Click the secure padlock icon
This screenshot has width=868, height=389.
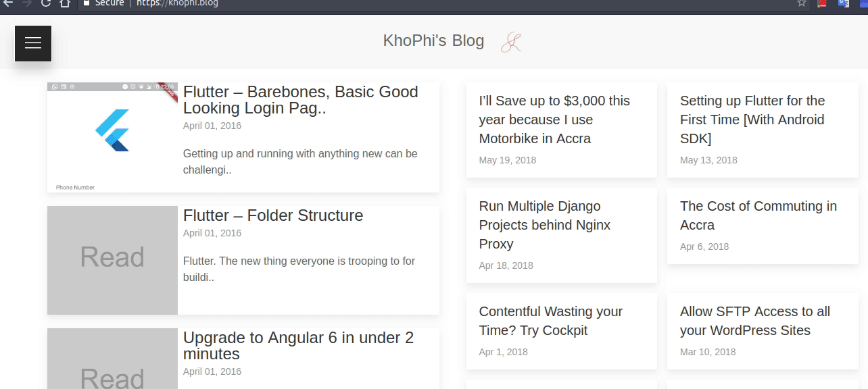87,3
